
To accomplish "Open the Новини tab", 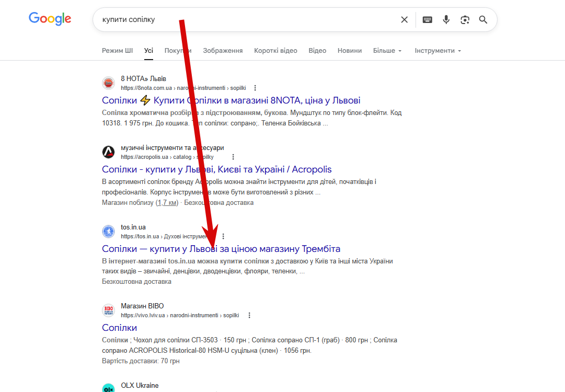I will pos(350,51).
